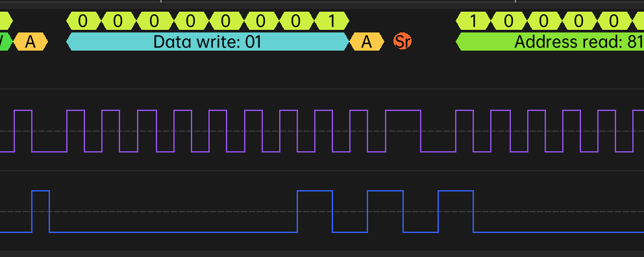
Task: Select the fourth 0 bit of the data write byte
Action: 191,21
